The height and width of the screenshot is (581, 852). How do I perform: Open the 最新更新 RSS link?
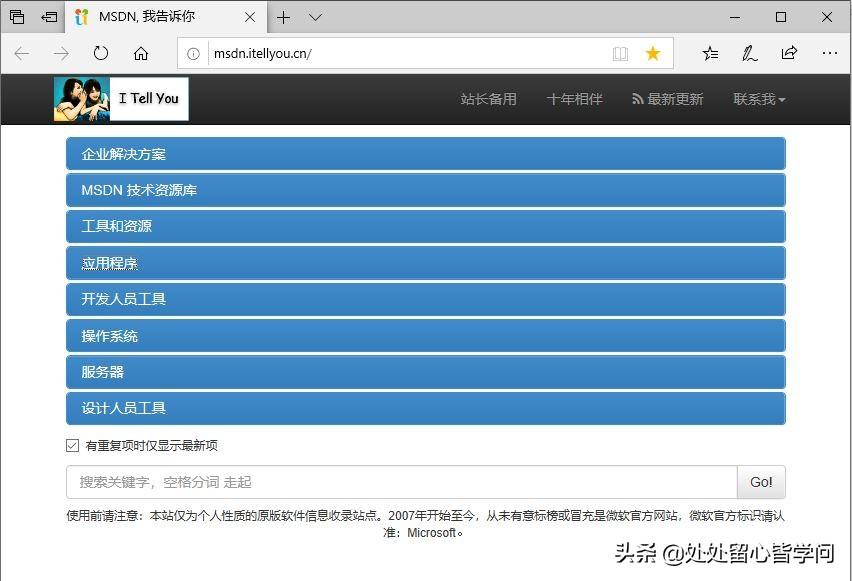(668, 99)
